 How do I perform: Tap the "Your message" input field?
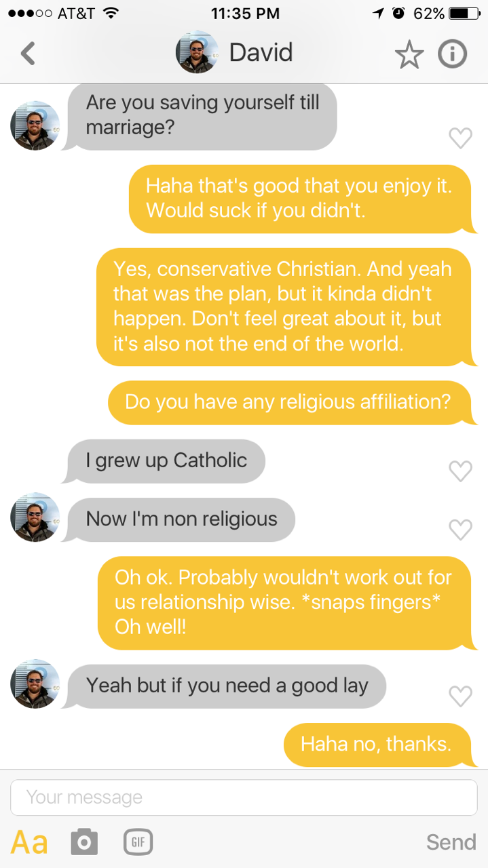pos(244,797)
